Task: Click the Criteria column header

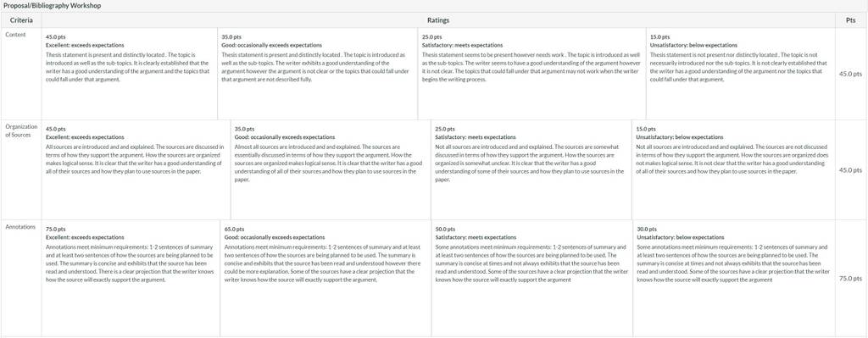Action: pos(21,20)
